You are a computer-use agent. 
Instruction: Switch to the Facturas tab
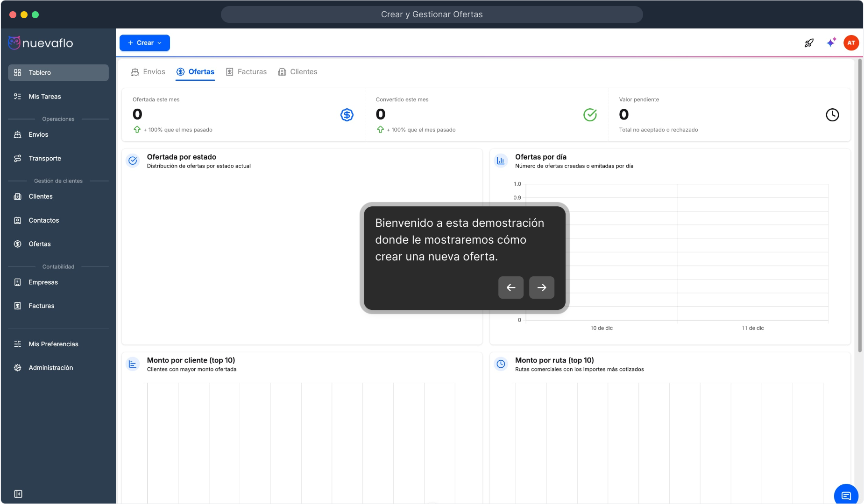(x=246, y=72)
